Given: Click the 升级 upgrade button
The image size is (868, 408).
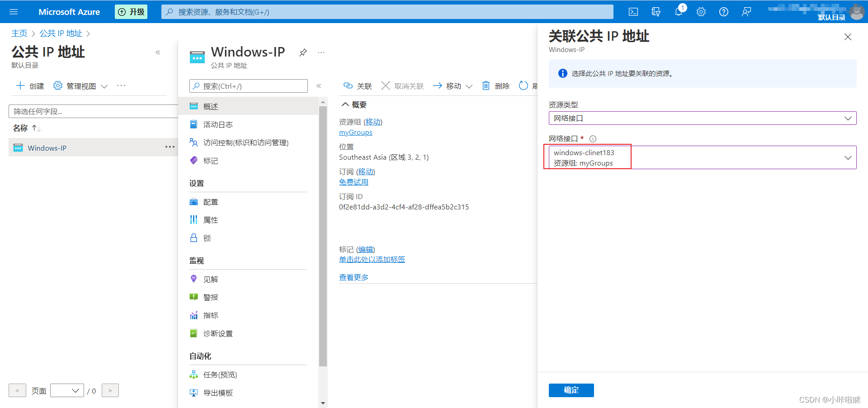Looking at the screenshot, I should 131,12.
